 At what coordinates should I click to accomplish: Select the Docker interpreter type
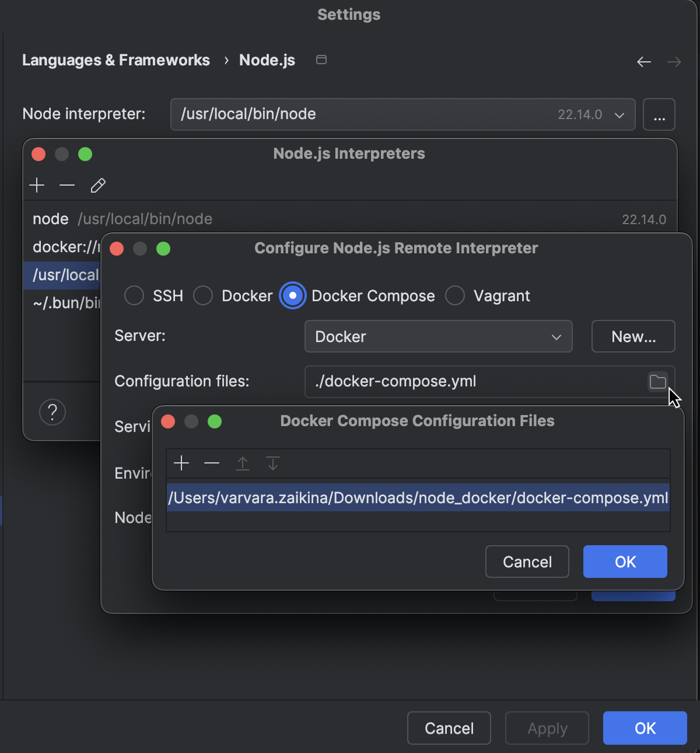pos(203,295)
